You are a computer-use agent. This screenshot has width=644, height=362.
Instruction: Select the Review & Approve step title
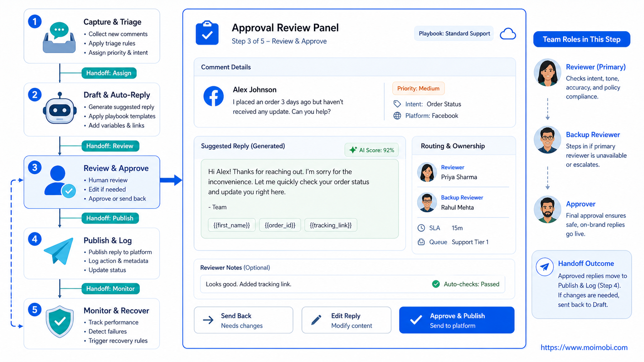[x=116, y=168]
